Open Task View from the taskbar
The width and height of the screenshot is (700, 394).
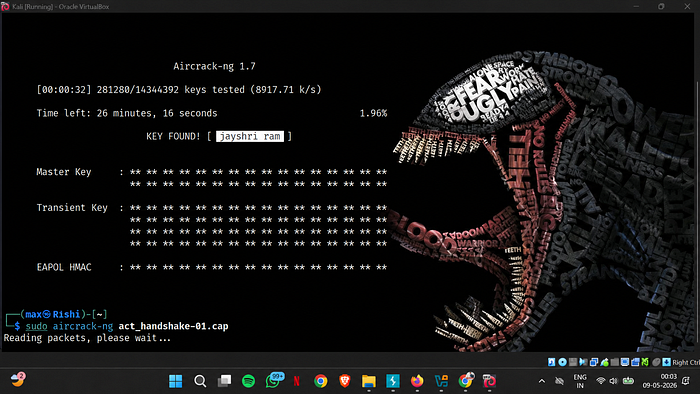click(x=225, y=381)
